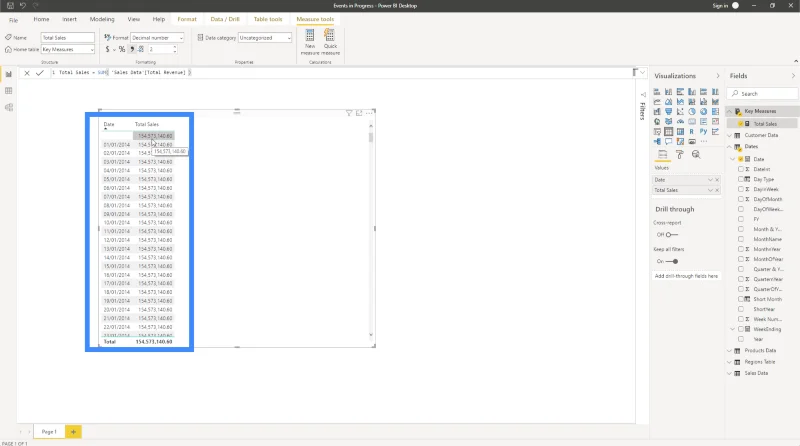Toggle Cross-report drill through switch

click(x=671, y=235)
